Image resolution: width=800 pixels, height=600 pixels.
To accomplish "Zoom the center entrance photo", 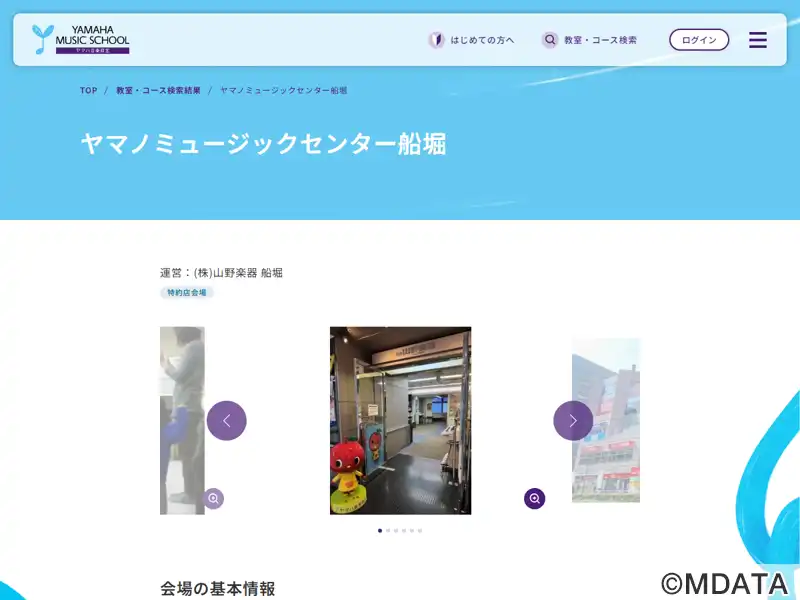I will [534, 498].
